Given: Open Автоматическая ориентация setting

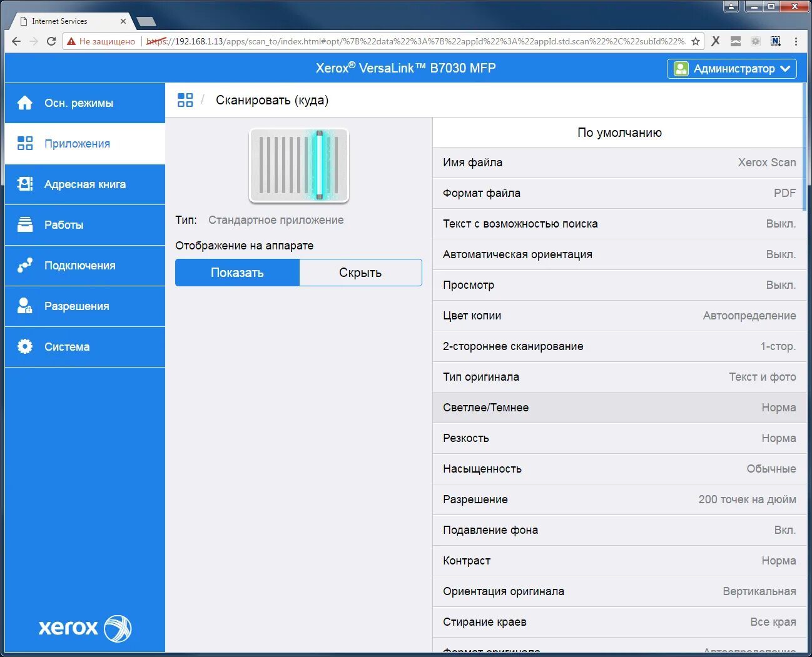Looking at the screenshot, I should [x=619, y=254].
